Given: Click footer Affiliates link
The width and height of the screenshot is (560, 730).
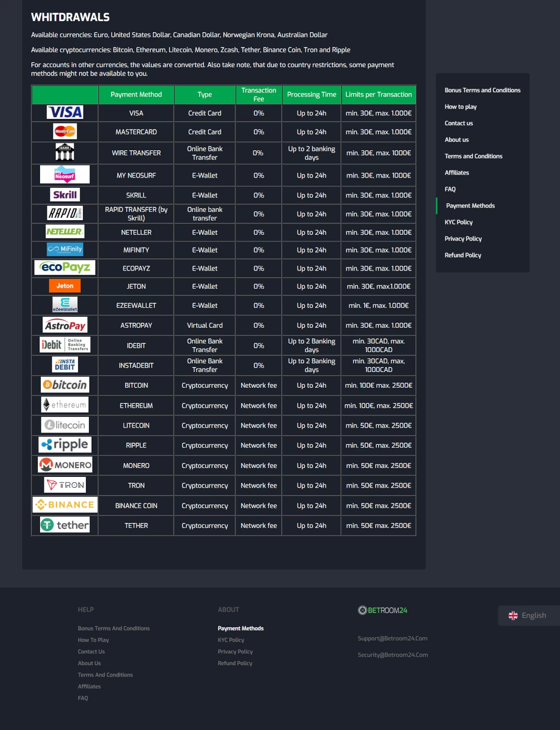Looking at the screenshot, I should (89, 687).
